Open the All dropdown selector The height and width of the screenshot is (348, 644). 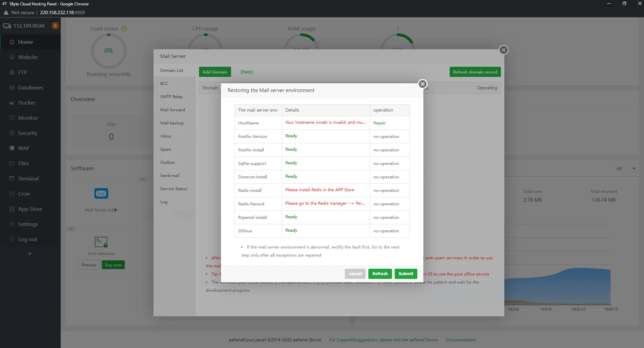click(626, 168)
